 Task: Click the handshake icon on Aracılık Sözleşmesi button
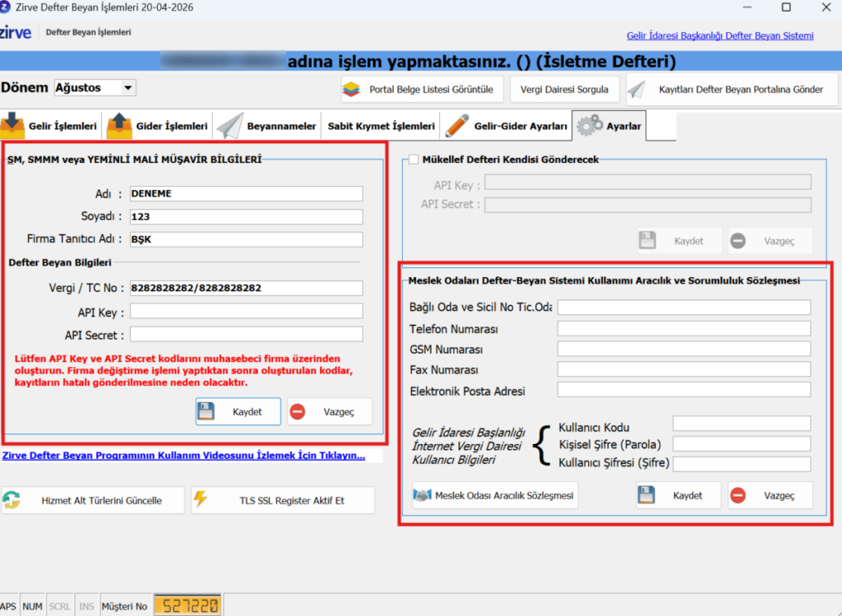[423, 495]
